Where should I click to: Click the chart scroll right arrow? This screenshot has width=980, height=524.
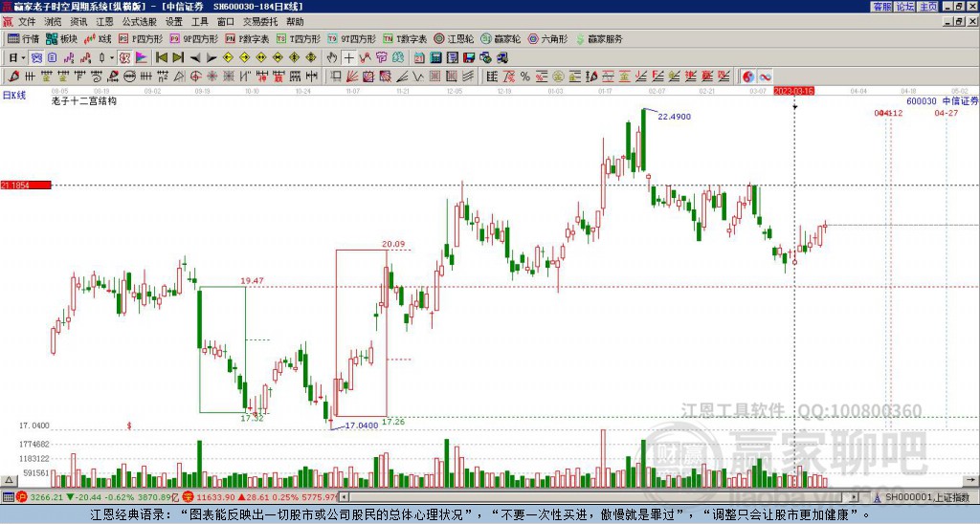click(x=970, y=480)
